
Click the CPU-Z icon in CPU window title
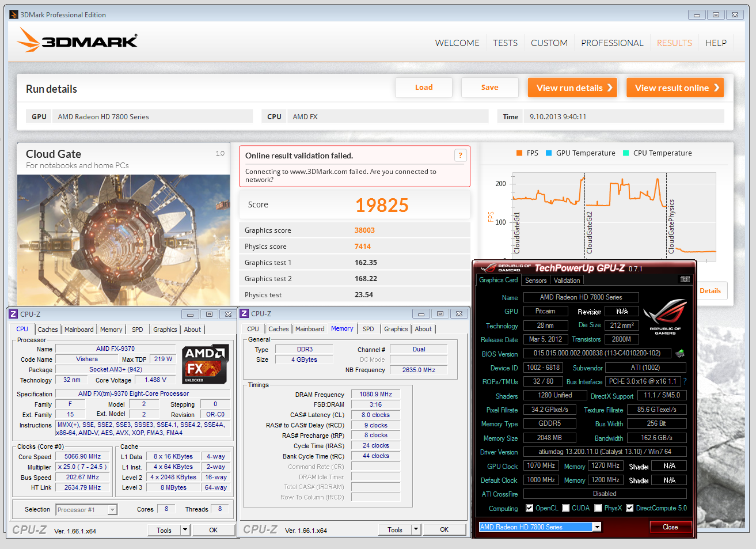[13, 314]
